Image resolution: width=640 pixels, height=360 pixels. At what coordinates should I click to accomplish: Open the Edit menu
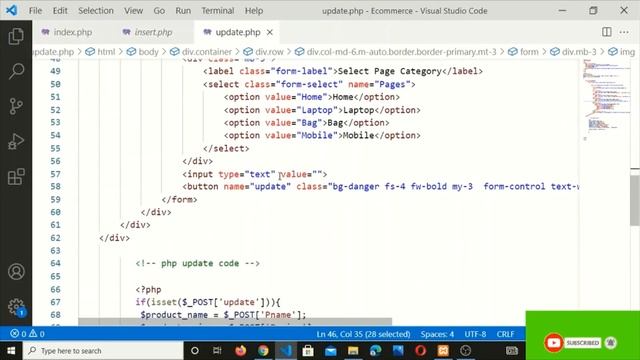click(x=60, y=11)
